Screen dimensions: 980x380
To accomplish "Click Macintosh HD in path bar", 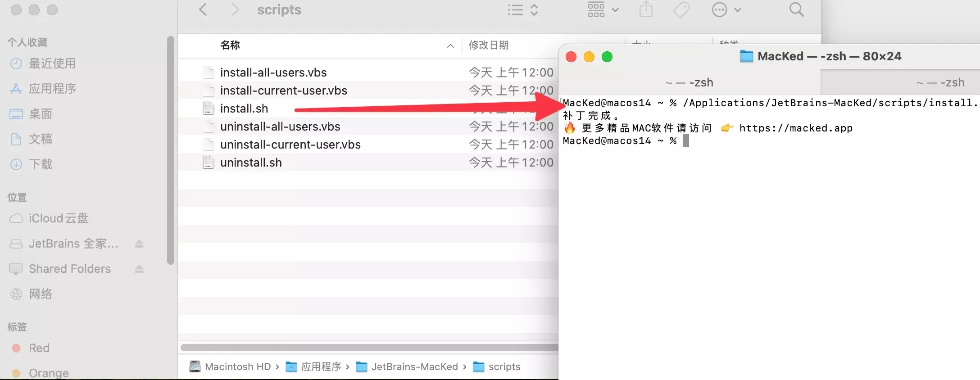I will [x=230, y=366].
